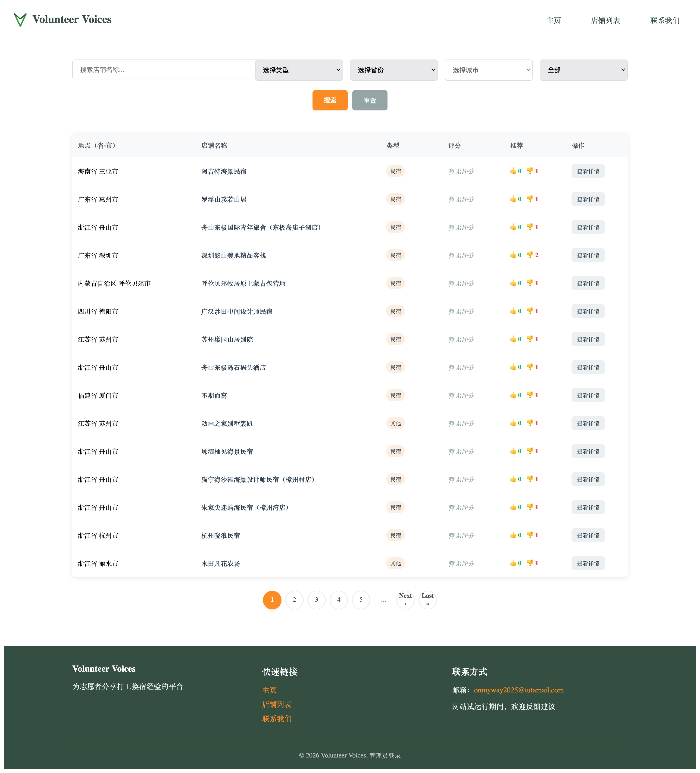Screen dimensions: 700x773
Task: Click the Volunteer Voices logo icon
Action: (20, 19)
